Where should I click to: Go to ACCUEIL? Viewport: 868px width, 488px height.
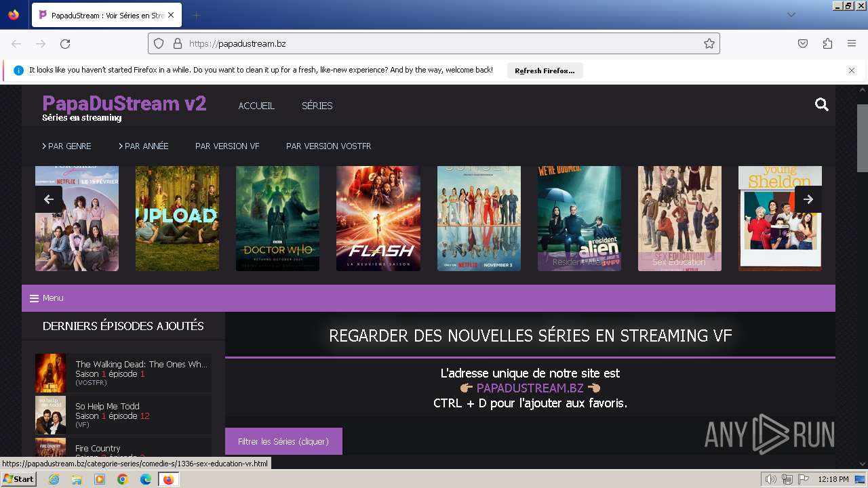tap(256, 106)
